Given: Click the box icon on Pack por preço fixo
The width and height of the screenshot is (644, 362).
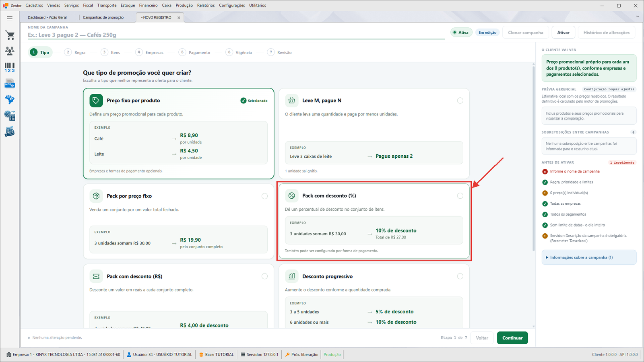Looking at the screenshot, I should pyautogui.click(x=96, y=196).
